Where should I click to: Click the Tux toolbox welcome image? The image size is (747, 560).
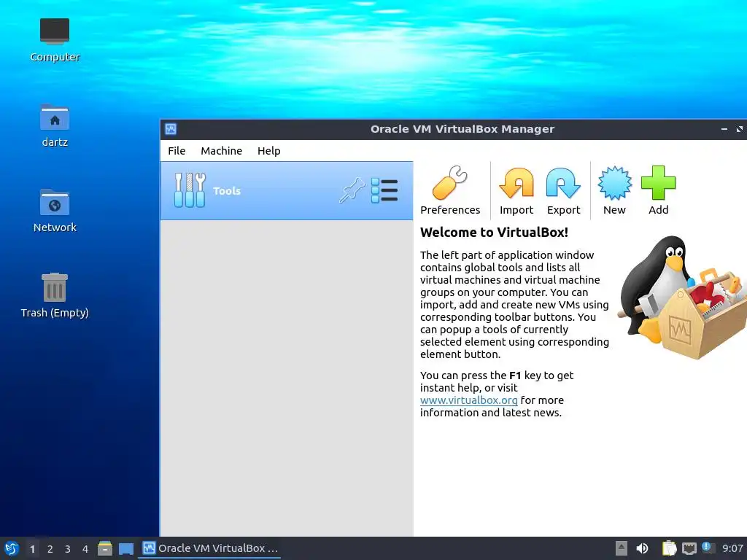(x=682, y=297)
